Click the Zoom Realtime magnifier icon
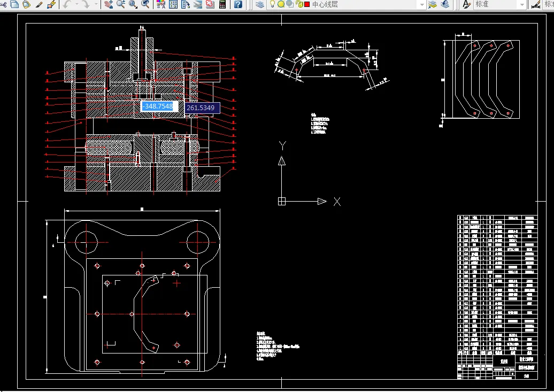554x392 pixels. click(x=121, y=4)
